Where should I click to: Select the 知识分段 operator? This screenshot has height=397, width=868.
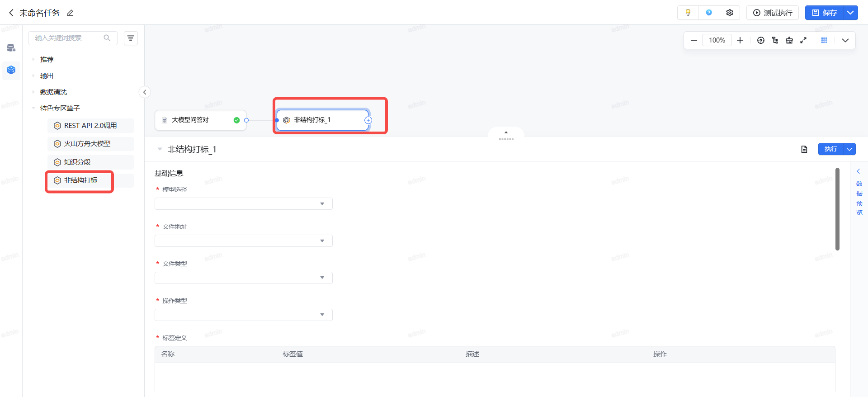point(77,162)
